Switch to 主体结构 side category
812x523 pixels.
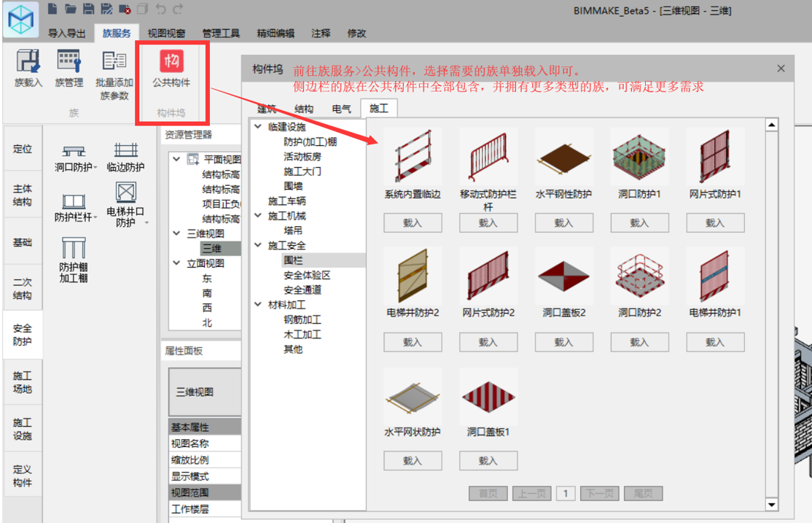23,195
